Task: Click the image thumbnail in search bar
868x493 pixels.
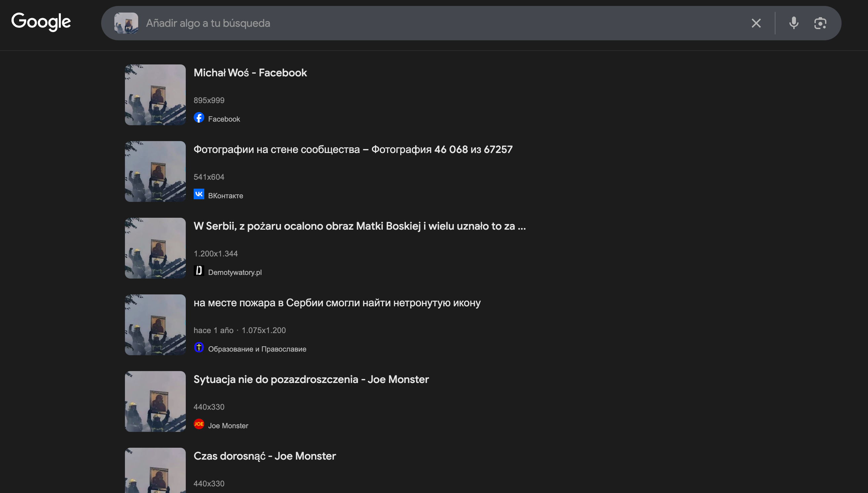Action: (x=126, y=23)
